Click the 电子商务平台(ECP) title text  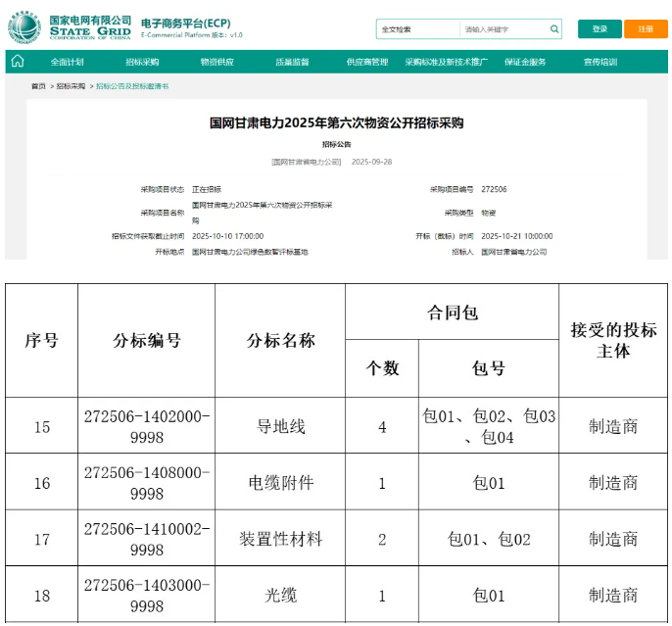(185, 22)
